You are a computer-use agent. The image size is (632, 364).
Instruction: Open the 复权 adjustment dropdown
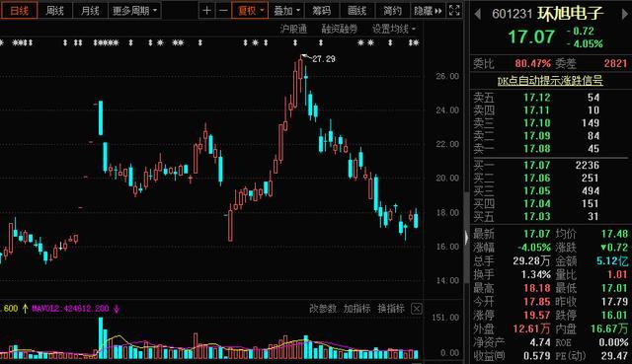click(x=250, y=11)
